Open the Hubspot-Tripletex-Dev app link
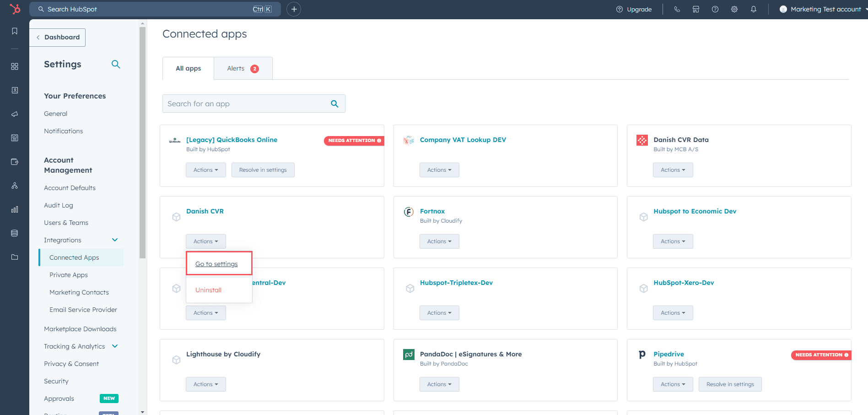The width and height of the screenshot is (868, 415). click(x=456, y=283)
